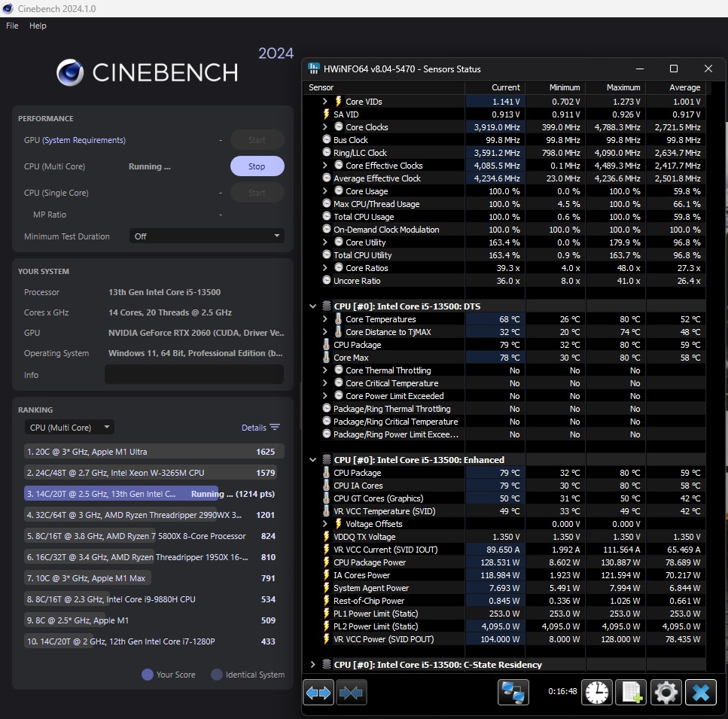The width and height of the screenshot is (728, 719).
Task: Expand Core Ratios sensor row
Action: [325, 268]
